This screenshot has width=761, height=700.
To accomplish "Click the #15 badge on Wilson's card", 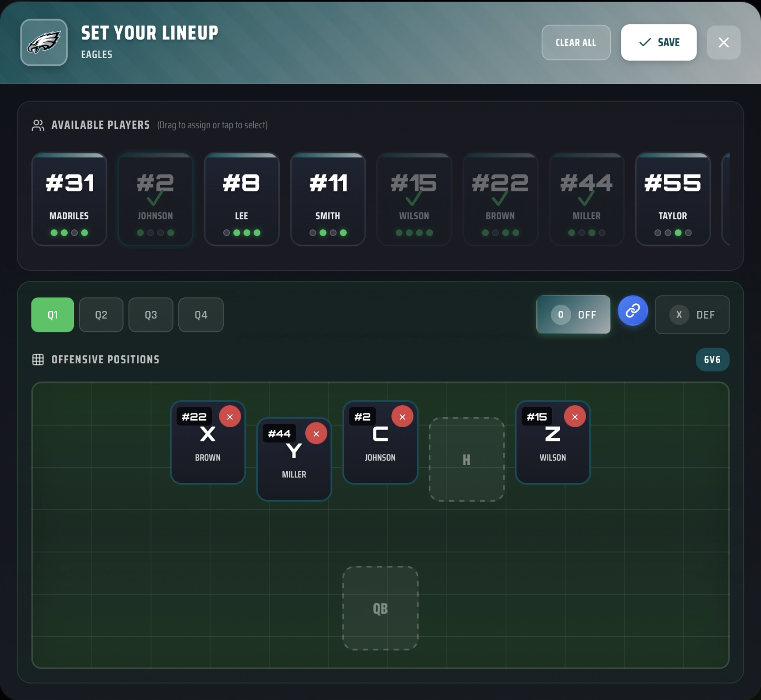I will point(537,417).
